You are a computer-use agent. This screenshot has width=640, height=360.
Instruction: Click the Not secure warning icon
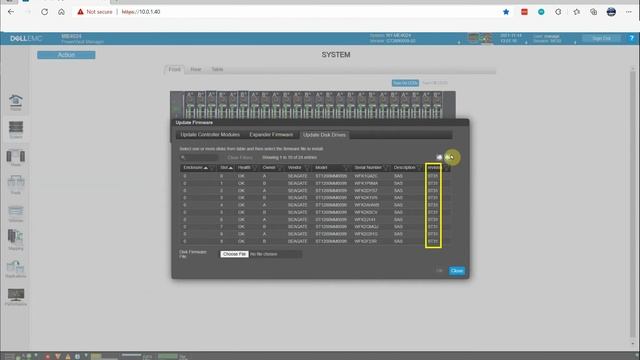point(80,12)
